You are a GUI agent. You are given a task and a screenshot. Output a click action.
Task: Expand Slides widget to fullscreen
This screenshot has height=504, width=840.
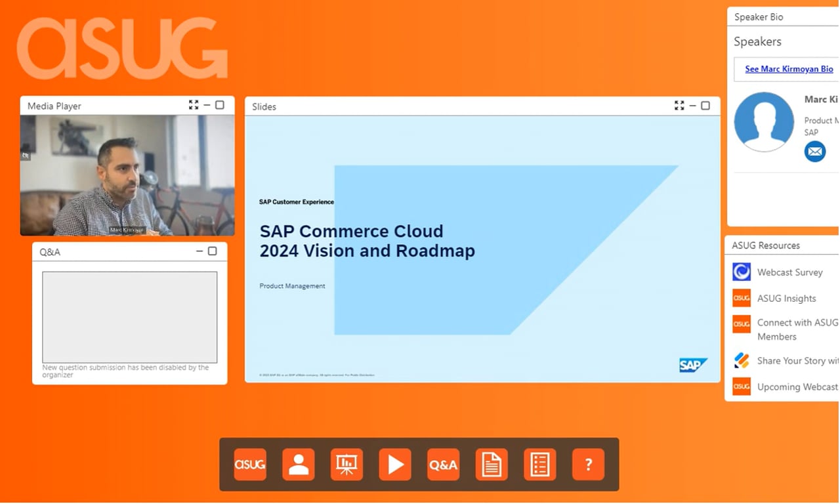coord(679,106)
